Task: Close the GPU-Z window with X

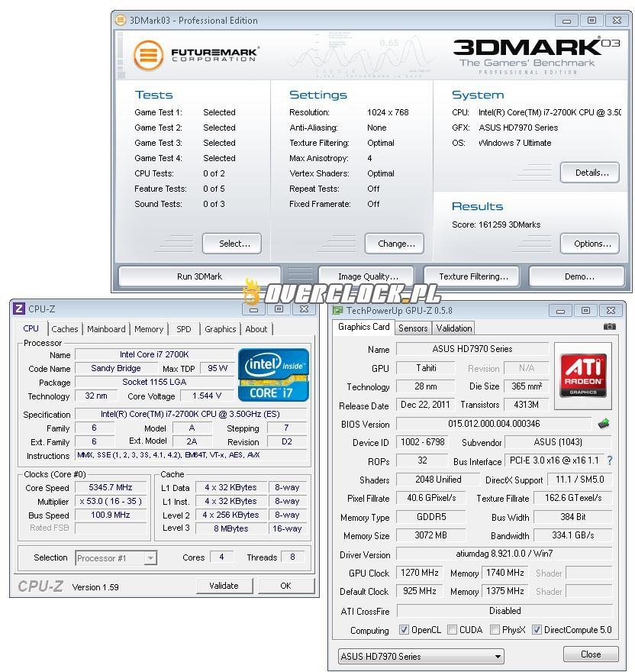Action: 611,310
